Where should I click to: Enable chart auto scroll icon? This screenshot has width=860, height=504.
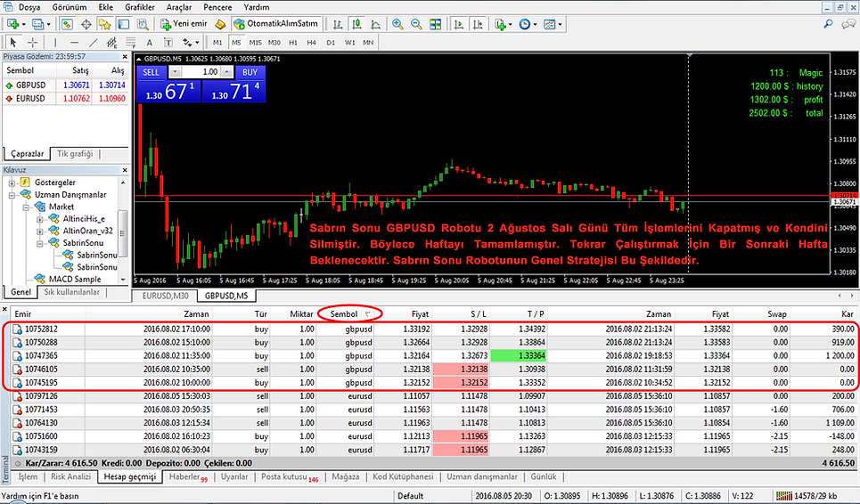click(x=459, y=24)
